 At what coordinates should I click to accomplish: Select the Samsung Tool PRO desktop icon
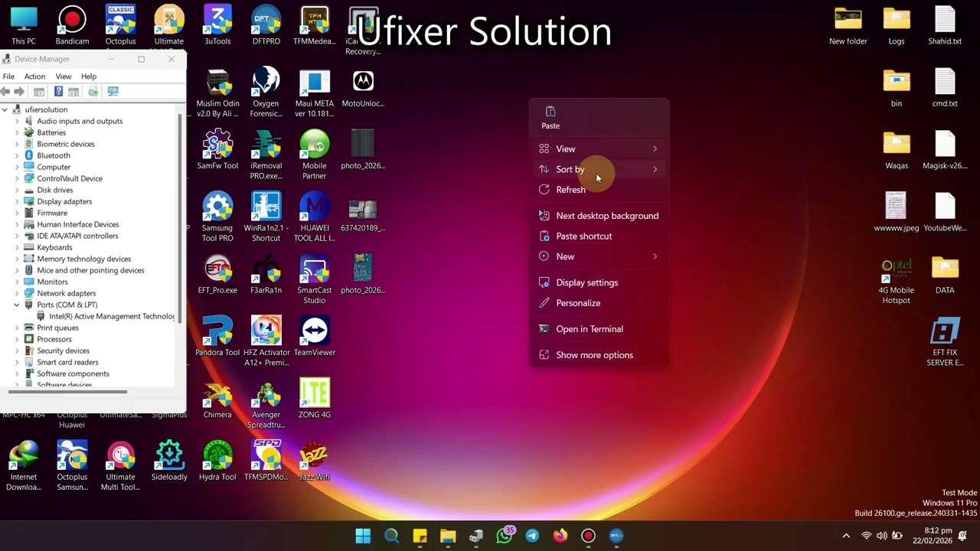pyautogui.click(x=217, y=217)
